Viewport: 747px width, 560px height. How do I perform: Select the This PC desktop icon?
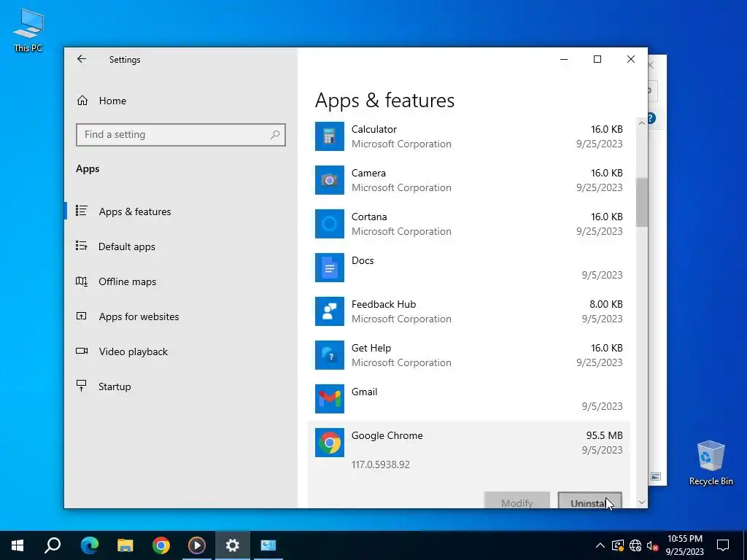[28, 30]
